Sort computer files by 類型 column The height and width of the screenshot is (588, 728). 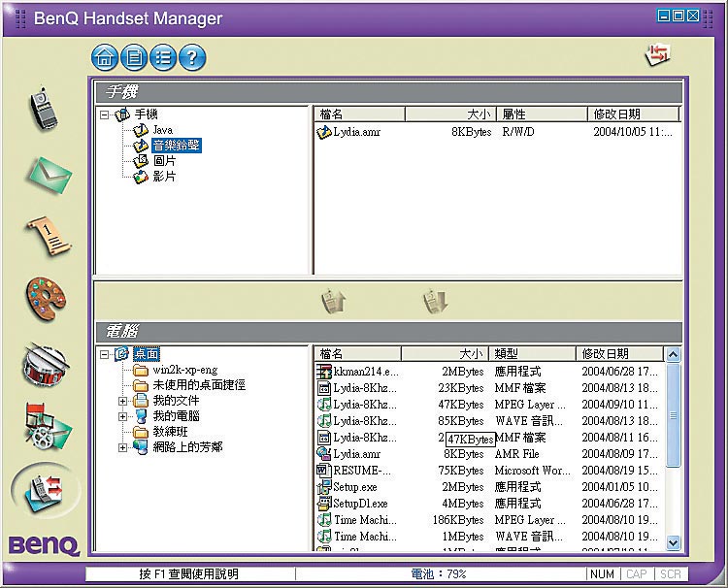532,354
